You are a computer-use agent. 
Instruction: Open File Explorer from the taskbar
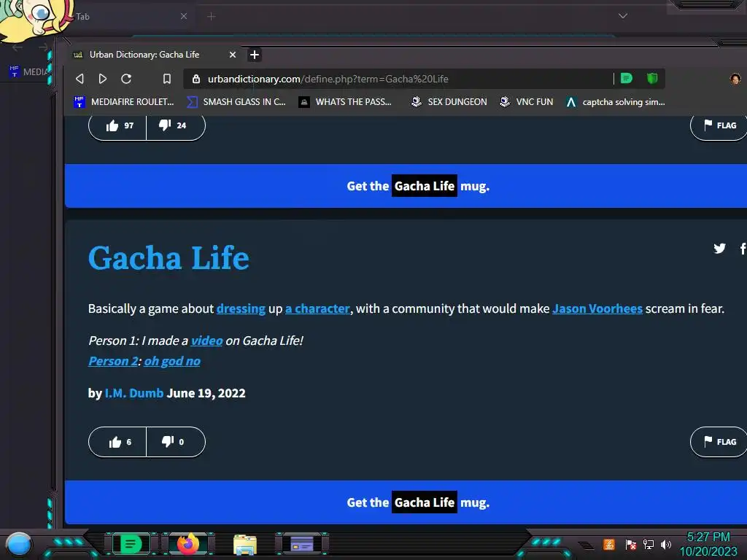pyautogui.click(x=245, y=545)
